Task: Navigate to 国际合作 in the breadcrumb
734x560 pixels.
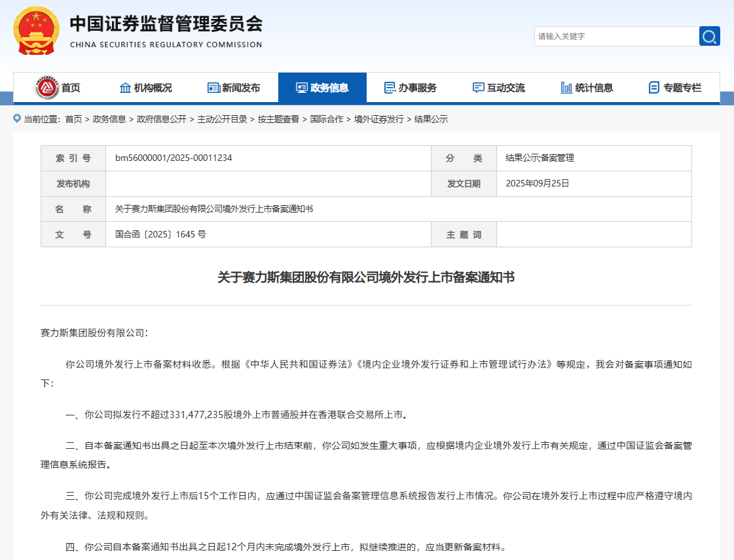Action: pos(327,119)
